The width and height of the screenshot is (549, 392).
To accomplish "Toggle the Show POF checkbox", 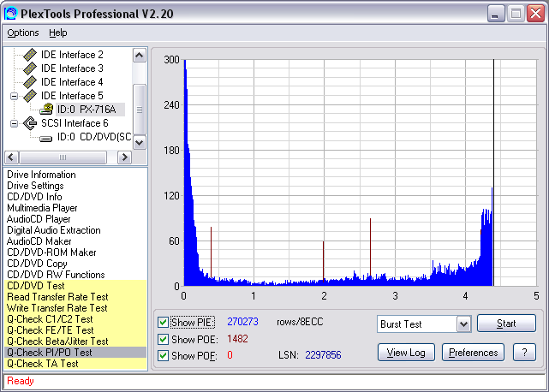I will 163,355.
